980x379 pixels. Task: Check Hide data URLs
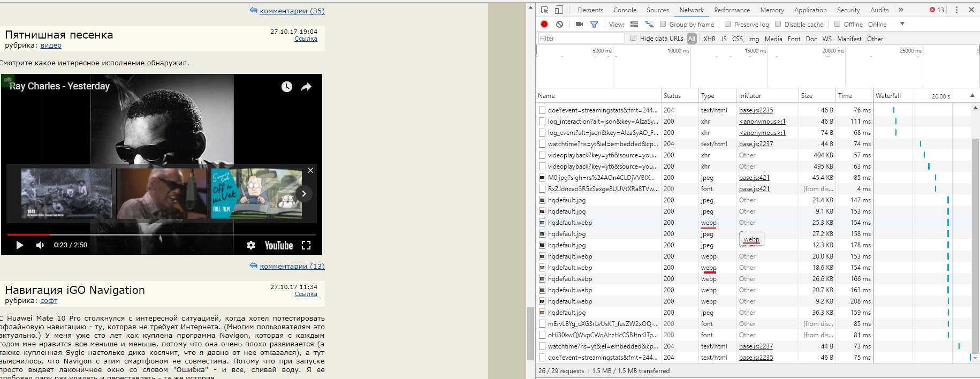tap(634, 38)
